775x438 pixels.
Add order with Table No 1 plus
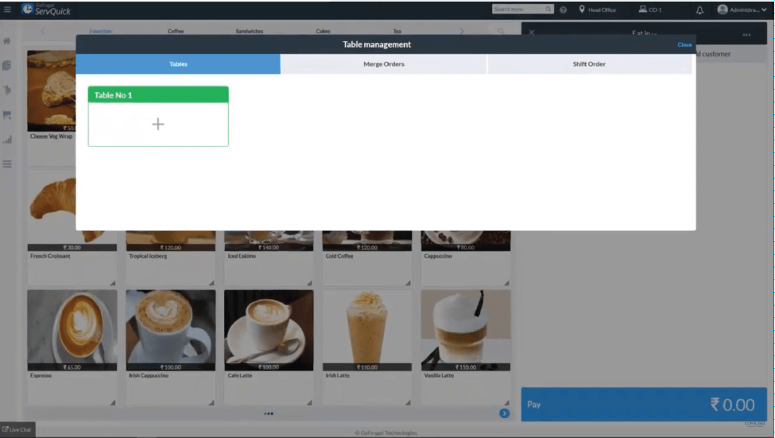158,124
